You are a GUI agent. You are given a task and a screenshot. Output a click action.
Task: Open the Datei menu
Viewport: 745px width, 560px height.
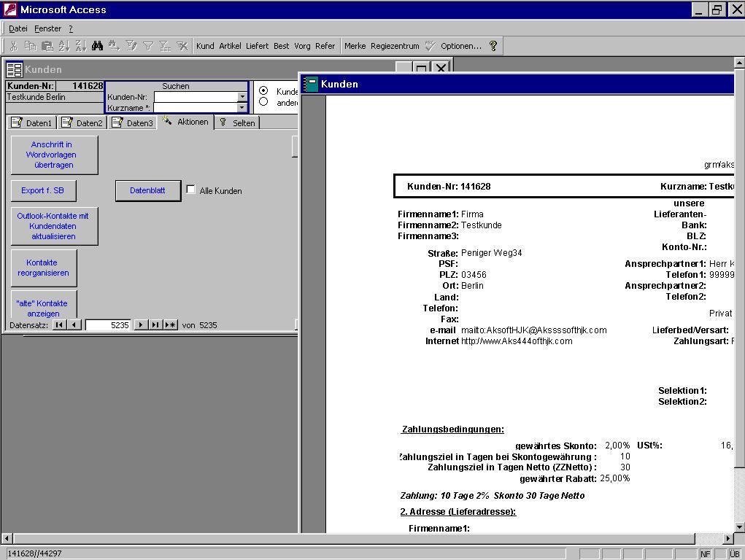click(18, 28)
